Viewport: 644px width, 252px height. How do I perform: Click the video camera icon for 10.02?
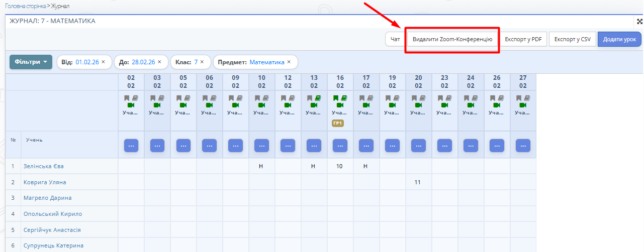(x=262, y=105)
